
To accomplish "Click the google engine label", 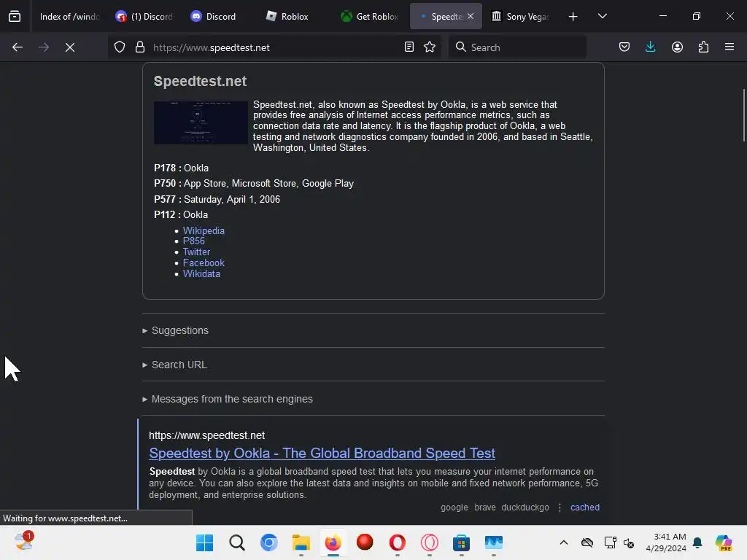I will point(454,507).
